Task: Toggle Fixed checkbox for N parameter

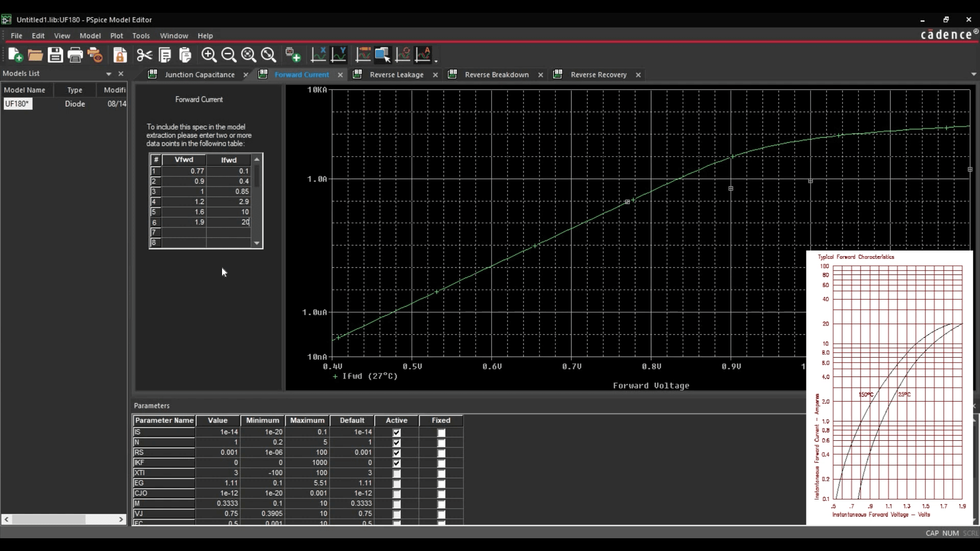Action: pos(442,443)
